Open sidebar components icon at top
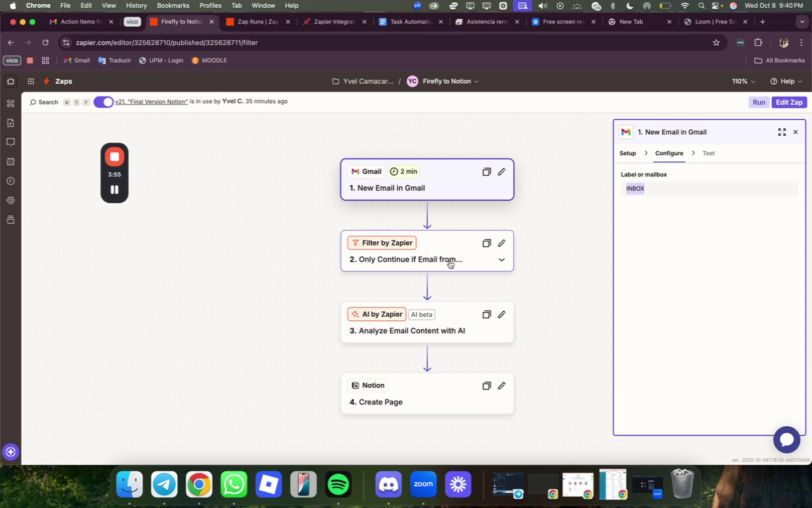This screenshot has height=508, width=812. point(11,104)
